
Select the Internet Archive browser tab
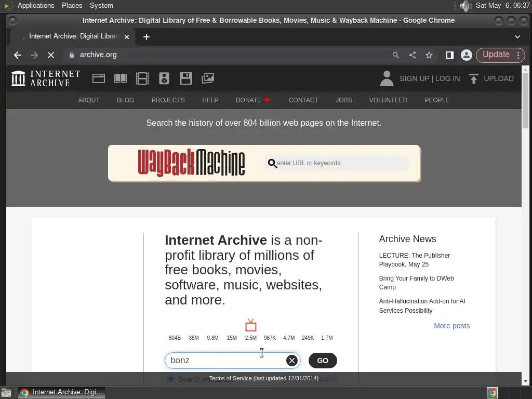coord(73,37)
